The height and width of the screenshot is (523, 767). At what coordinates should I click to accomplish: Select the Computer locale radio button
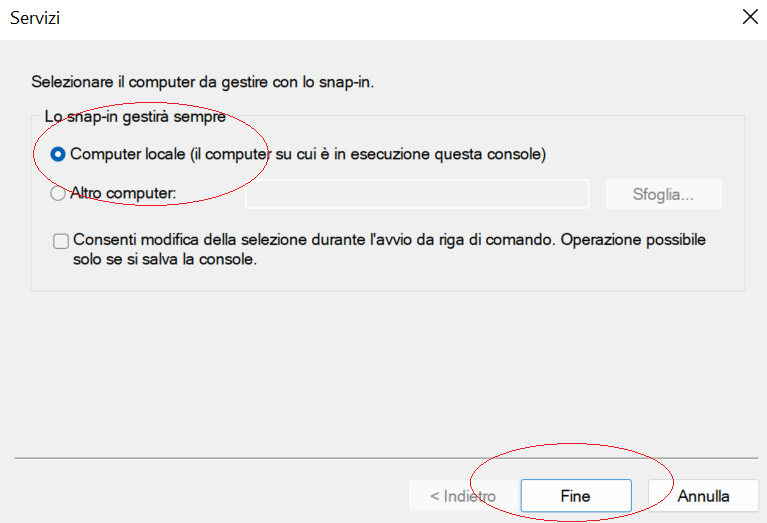pyautogui.click(x=58, y=155)
